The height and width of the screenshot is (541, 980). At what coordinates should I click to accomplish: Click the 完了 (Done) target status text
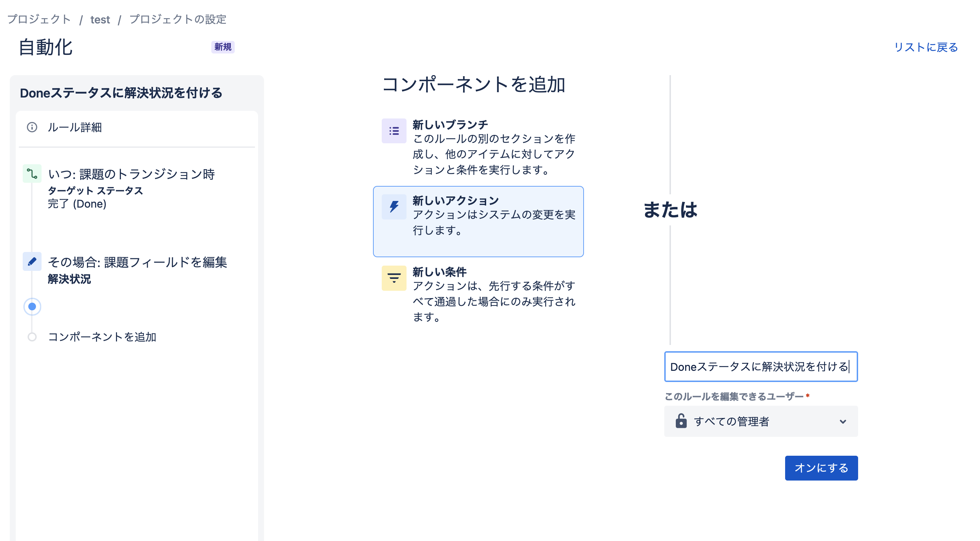point(77,204)
